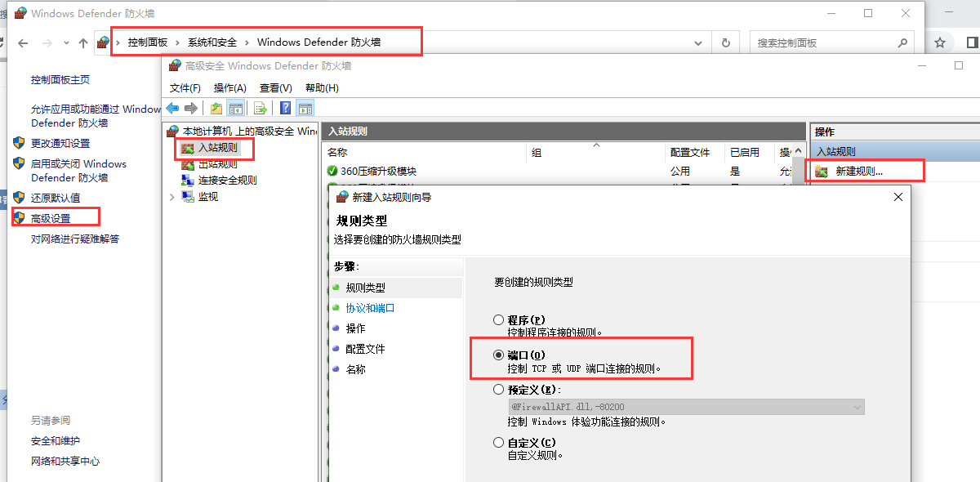
Task: Select the 自定义(C) radio button
Action: [498, 442]
